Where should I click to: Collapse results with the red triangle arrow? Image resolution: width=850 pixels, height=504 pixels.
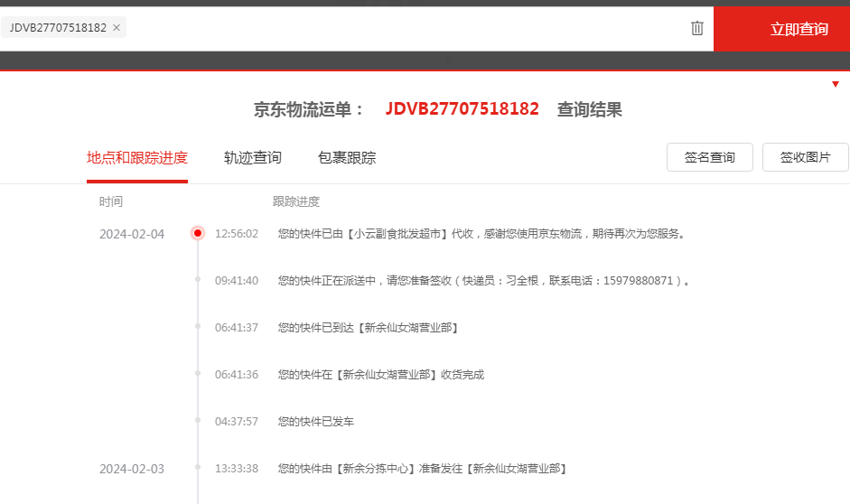pyautogui.click(x=836, y=84)
